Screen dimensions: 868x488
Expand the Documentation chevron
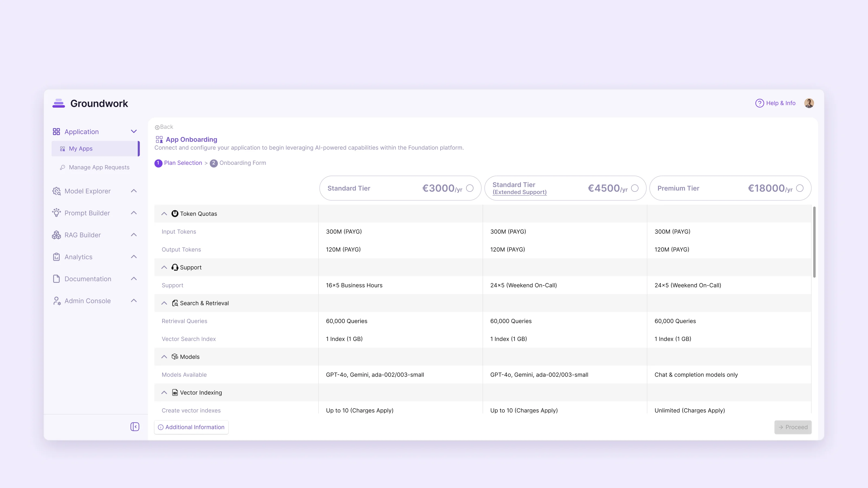pyautogui.click(x=134, y=278)
